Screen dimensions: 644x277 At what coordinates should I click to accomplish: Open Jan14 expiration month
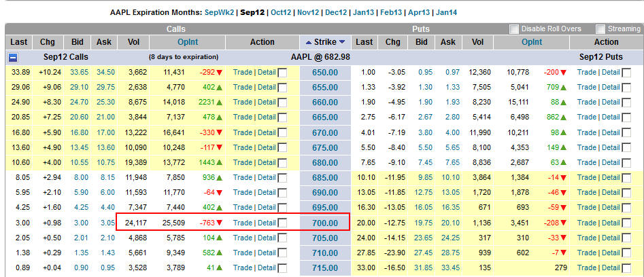pyautogui.click(x=446, y=12)
